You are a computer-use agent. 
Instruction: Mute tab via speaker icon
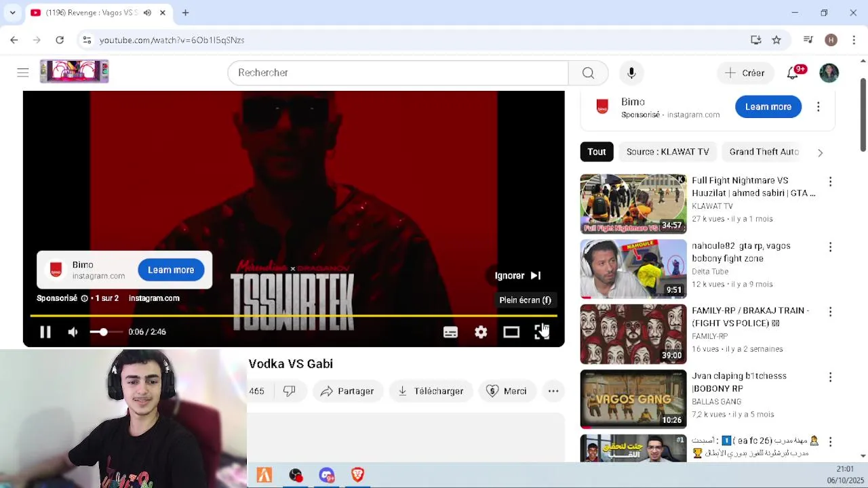point(147,13)
